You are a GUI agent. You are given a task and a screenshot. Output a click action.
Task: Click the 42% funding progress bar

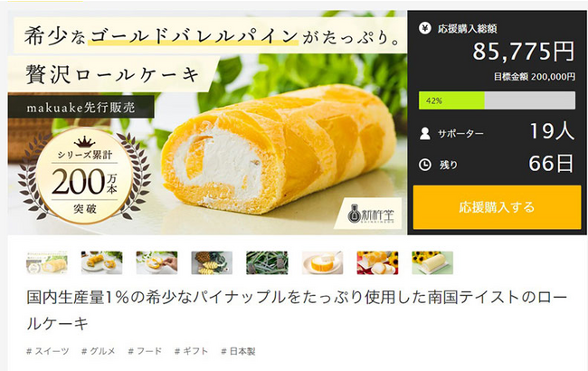(497, 100)
